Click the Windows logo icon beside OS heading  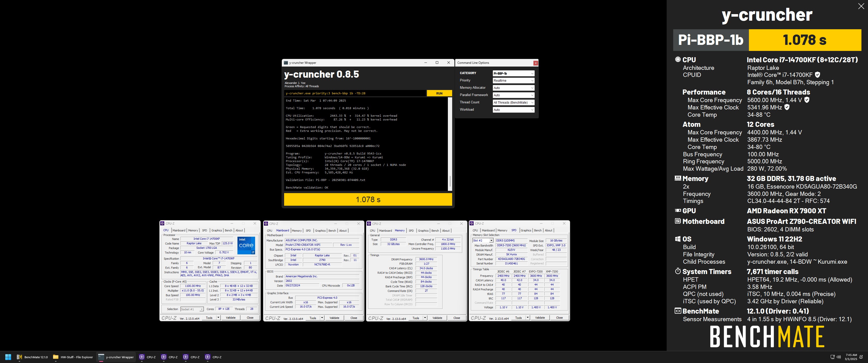click(x=677, y=239)
